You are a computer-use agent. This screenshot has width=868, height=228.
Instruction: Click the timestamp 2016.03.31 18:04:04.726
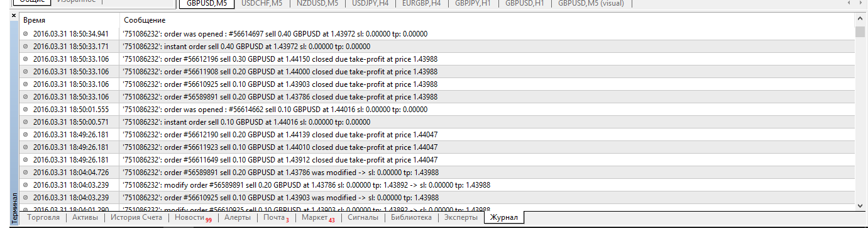(70, 173)
